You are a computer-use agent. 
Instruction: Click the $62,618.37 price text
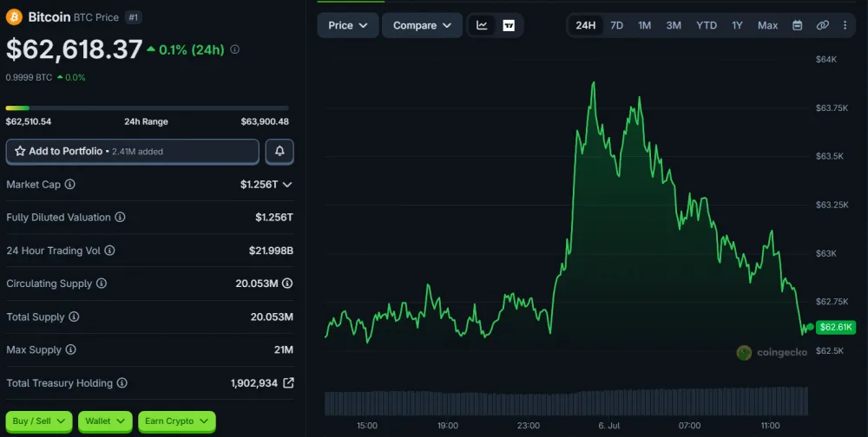click(x=74, y=49)
